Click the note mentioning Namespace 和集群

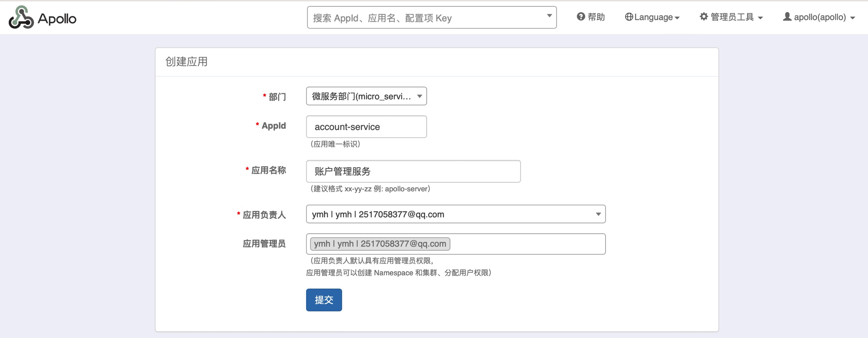399,273
